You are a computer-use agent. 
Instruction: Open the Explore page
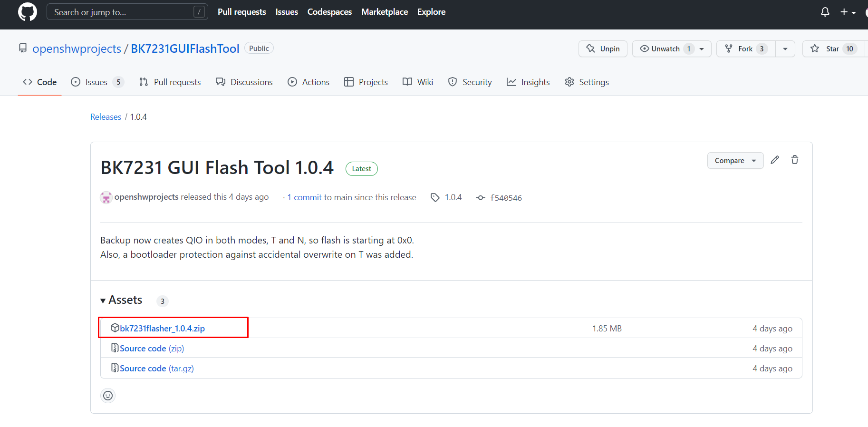pyautogui.click(x=432, y=12)
